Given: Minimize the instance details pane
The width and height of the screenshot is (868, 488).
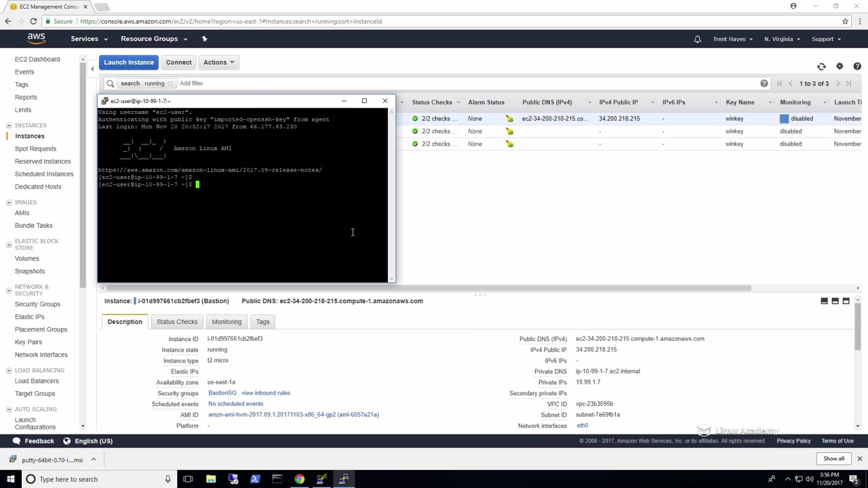Looking at the screenshot, I should [824, 301].
